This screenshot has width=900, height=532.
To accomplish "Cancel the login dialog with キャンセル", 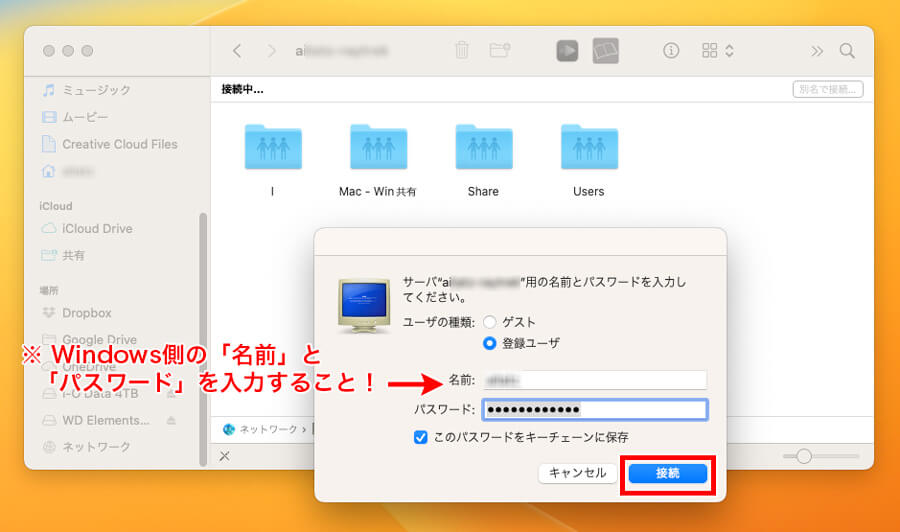I will tap(577, 473).
